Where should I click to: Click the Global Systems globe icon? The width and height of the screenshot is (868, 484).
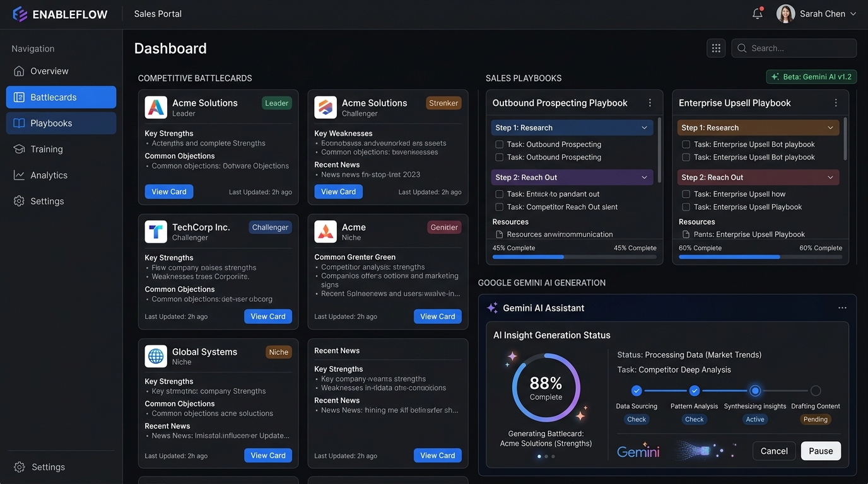click(156, 356)
